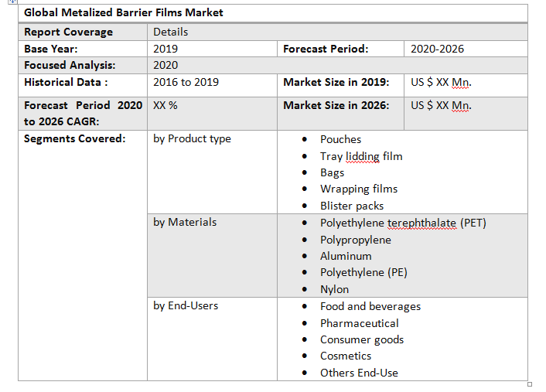Click the "Global Metalized Barrier Films Market" title
546x392 pixels.
(x=123, y=12)
